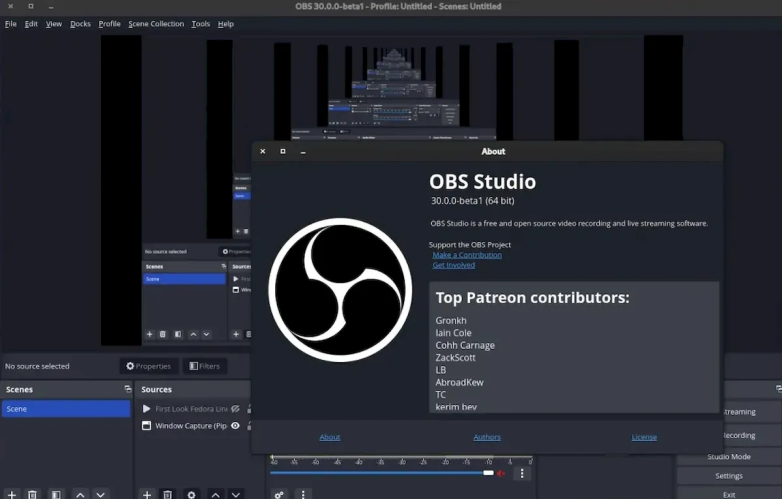Click version text 30.0.0-beta1 (64 bit)
Image resolution: width=782 pixels, height=499 pixels.
point(473,201)
